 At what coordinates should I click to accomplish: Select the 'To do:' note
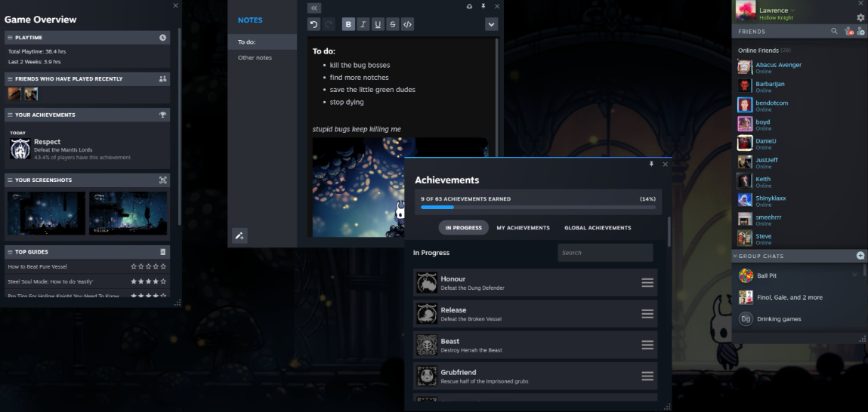262,42
